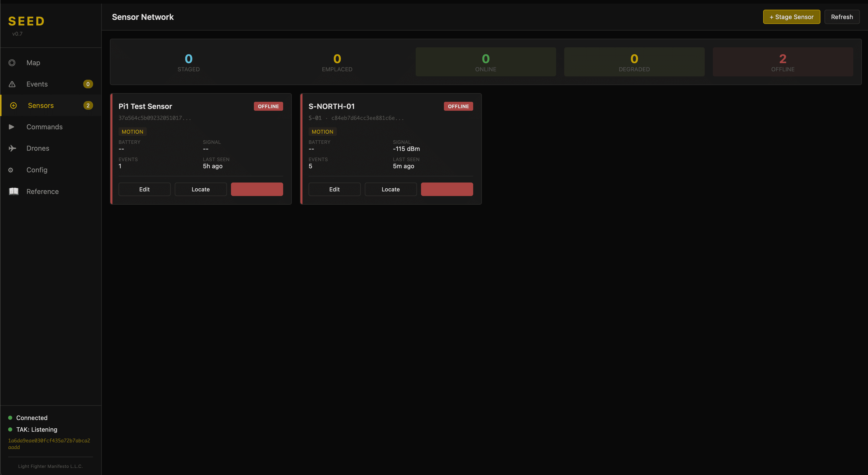This screenshot has width=868, height=475.
Task: Click the Reference book icon
Action: point(13,191)
